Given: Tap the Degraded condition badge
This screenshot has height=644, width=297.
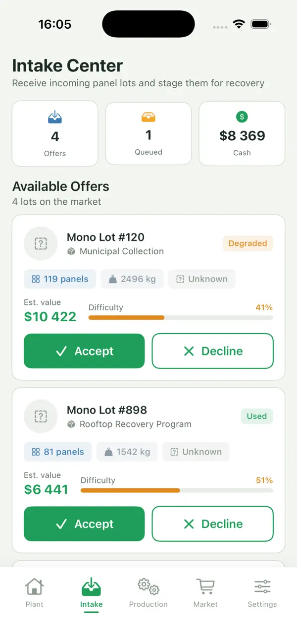Looking at the screenshot, I should pos(248,243).
